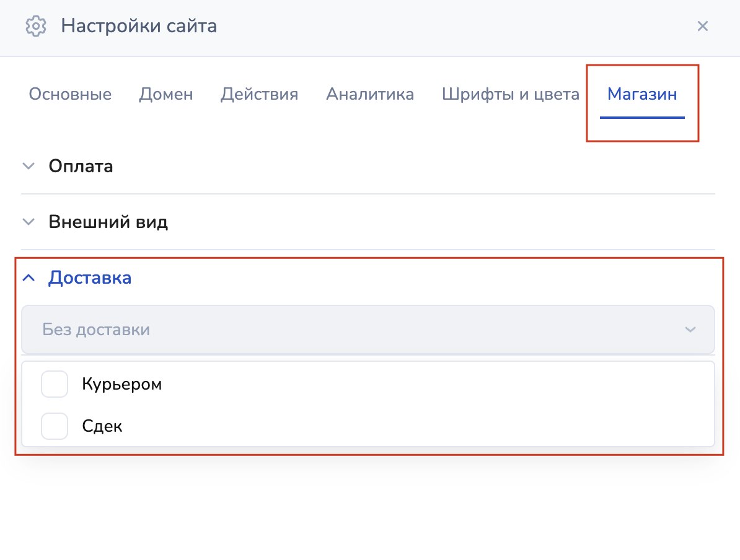
Task: Open the Шрифты и цвета tab
Action: tap(511, 94)
